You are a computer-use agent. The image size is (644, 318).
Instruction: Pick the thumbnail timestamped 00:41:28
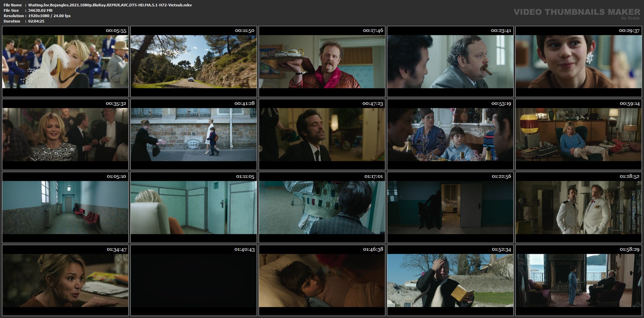pyautogui.click(x=194, y=134)
